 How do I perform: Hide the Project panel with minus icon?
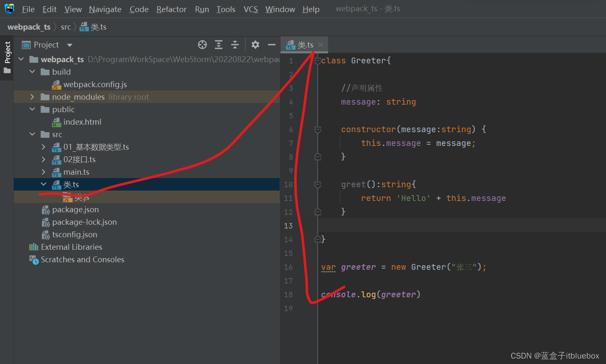(272, 45)
